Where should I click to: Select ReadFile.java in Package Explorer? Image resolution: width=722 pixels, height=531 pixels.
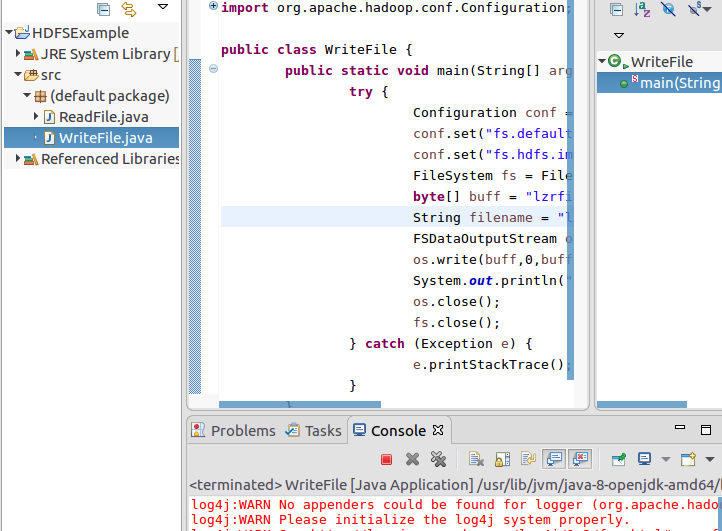tap(104, 117)
